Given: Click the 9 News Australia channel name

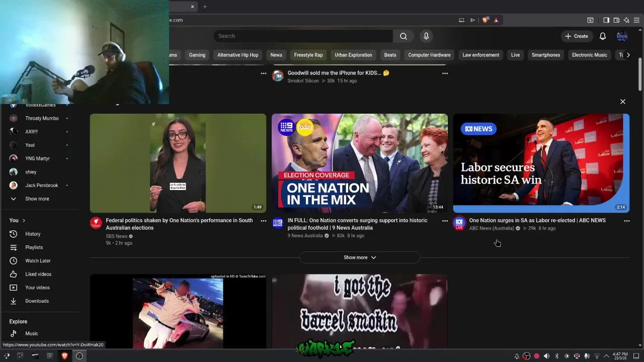Looking at the screenshot, I should tap(305, 235).
